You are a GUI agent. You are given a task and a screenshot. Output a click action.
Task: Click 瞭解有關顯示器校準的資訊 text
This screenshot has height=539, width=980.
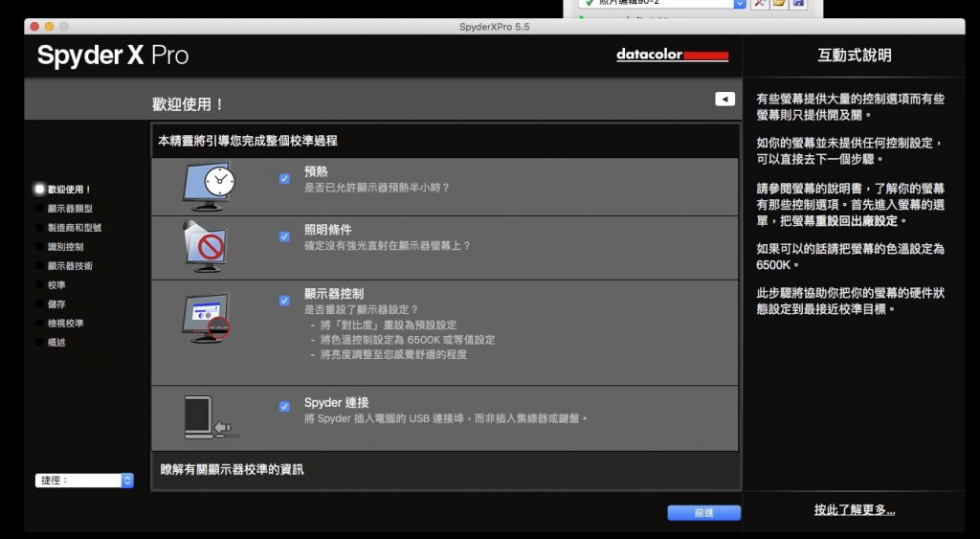tap(232, 469)
